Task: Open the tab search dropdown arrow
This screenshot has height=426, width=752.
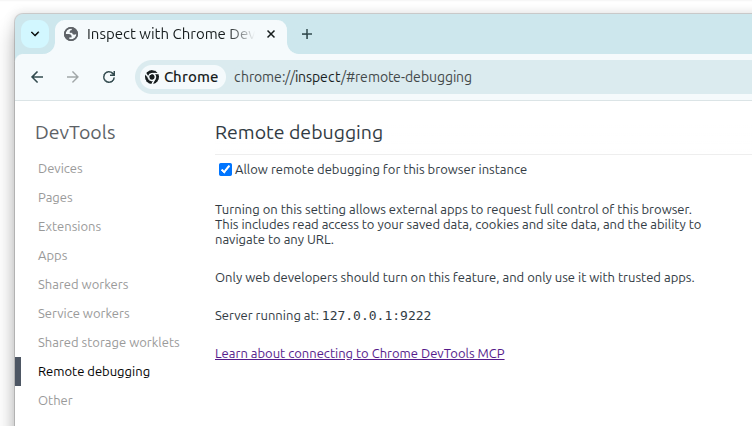Action: pos(35,34)
